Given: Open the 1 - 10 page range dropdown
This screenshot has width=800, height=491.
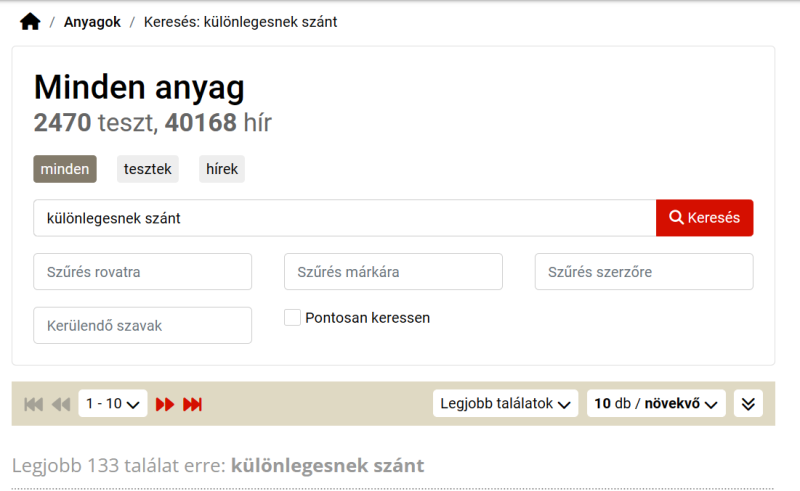Looking at the screenshot, I should point(113,404).
